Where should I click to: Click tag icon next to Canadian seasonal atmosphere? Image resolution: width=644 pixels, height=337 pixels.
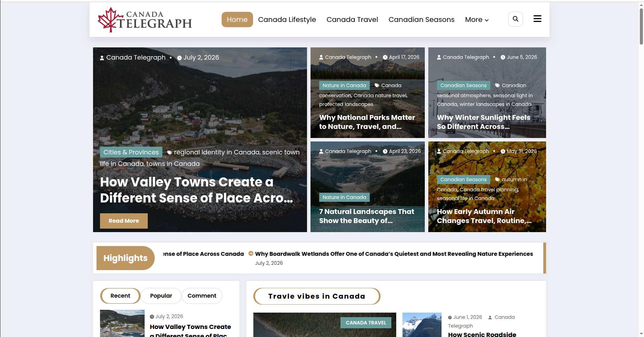click(x=497, y=85)
